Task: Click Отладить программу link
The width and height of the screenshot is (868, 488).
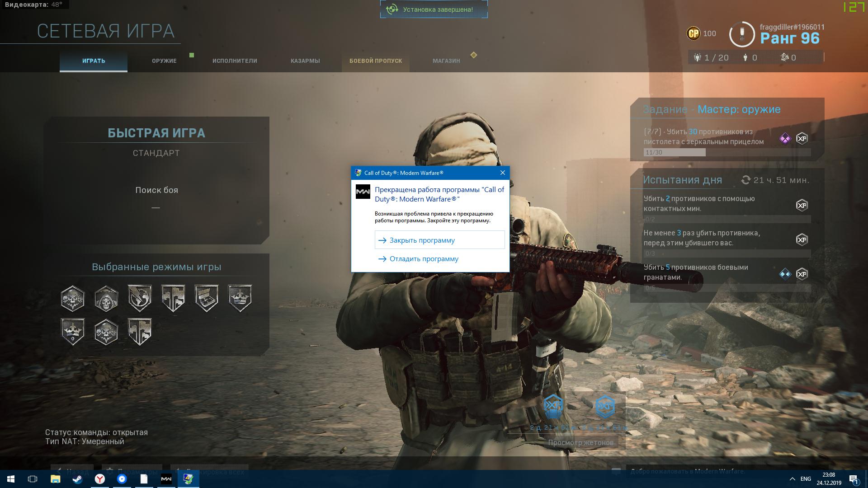Action: [x=423, y=259]
